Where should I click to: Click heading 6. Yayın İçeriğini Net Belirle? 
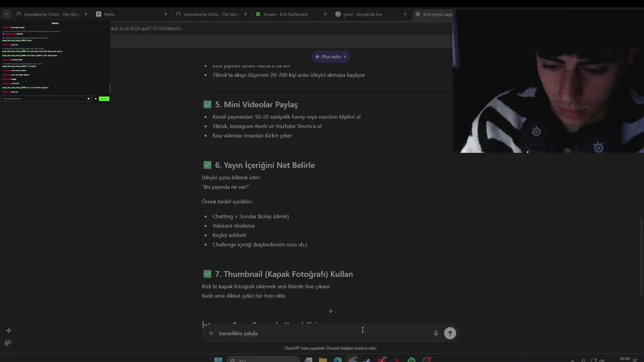[265, 165]
